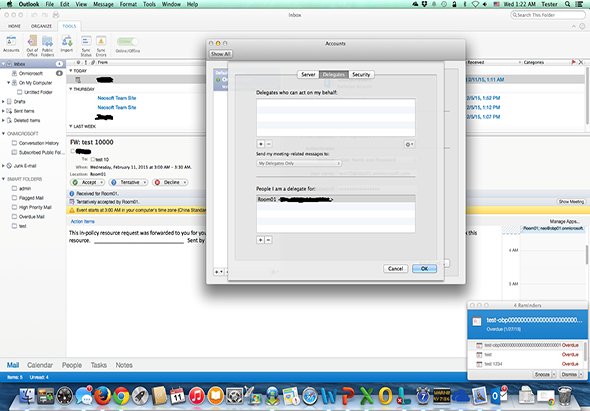Switch to Calendar view
This screenshot has height=411, width=590.
pyautogui.click(x=40, y=365)
